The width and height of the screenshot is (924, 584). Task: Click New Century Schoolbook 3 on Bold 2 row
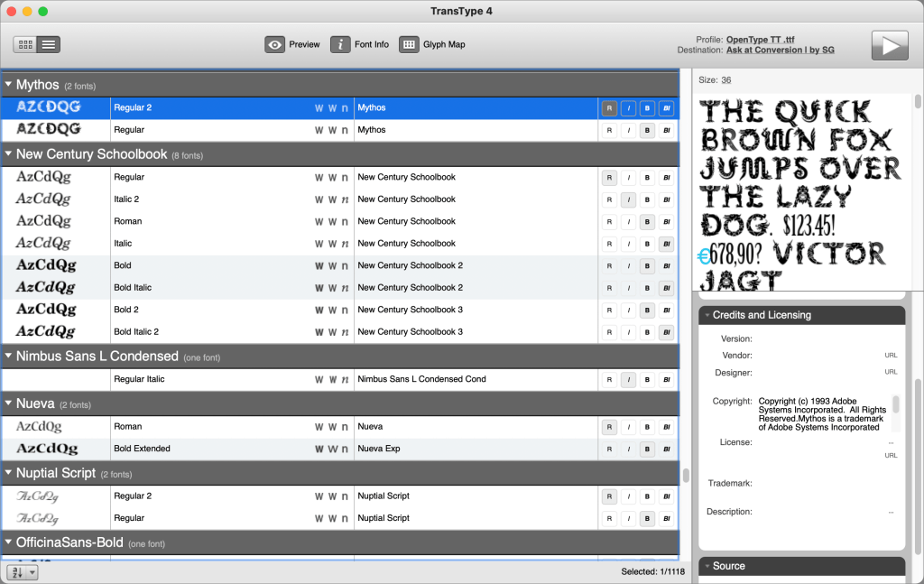[411, 310]
